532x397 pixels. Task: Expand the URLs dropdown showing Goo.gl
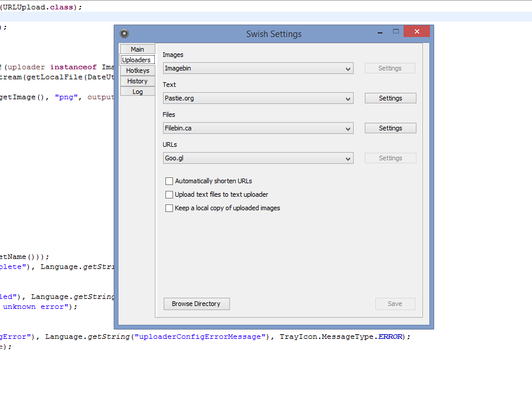[x=258, y=158]
